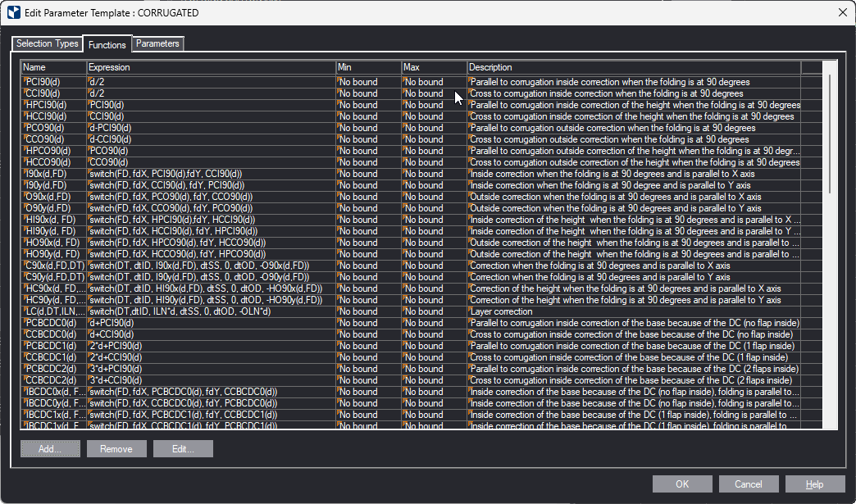Confirm changes with the OK button
The height and width of the screenshot is (504, 856).
682,484
